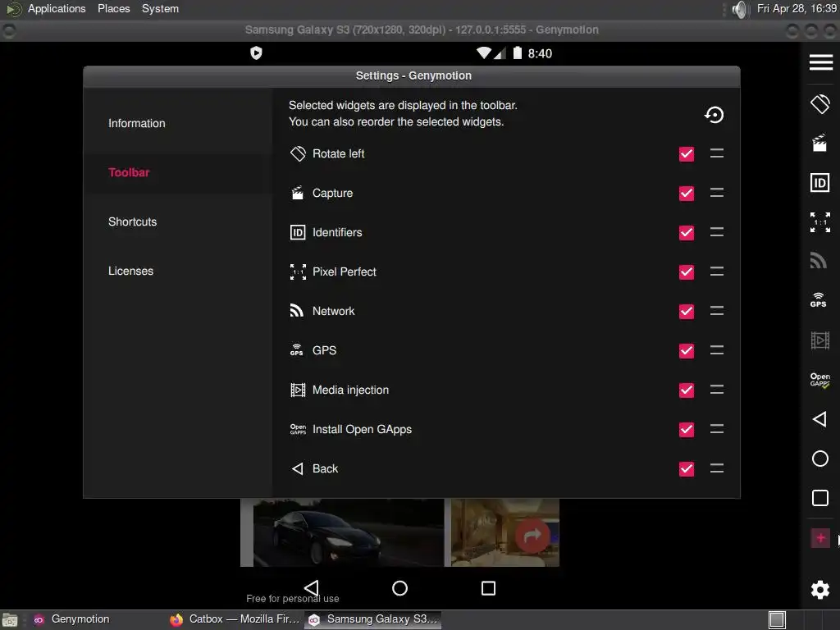Click the volume speaker icon in top panel
This screenshot has width=840, height=630.
tap(739, 9)
